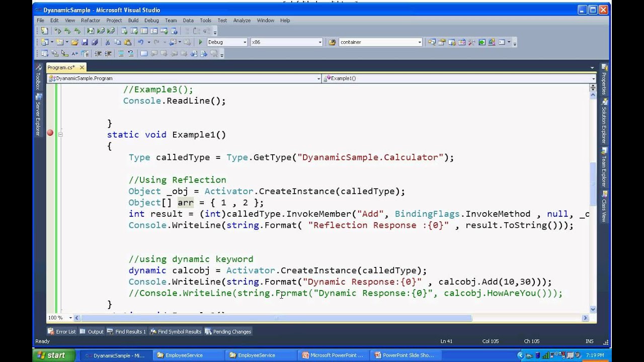Viewport: 644px width, 362px height.
Task: Click the Redo arrow icon
Action: pyautogui.click(x=156, y=42)
